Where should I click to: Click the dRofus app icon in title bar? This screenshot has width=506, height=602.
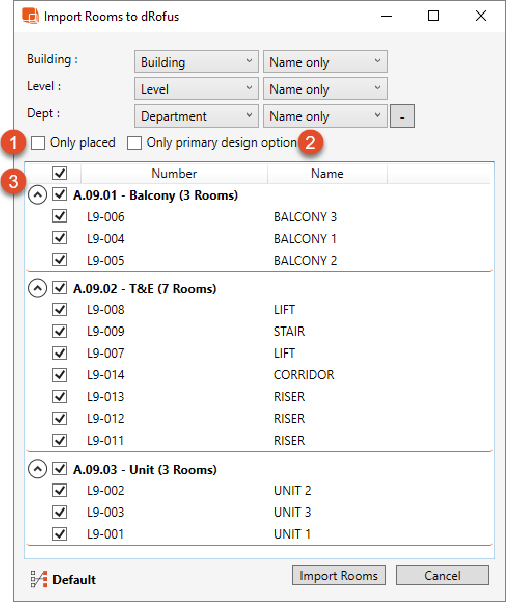click(x=30, y=16)
